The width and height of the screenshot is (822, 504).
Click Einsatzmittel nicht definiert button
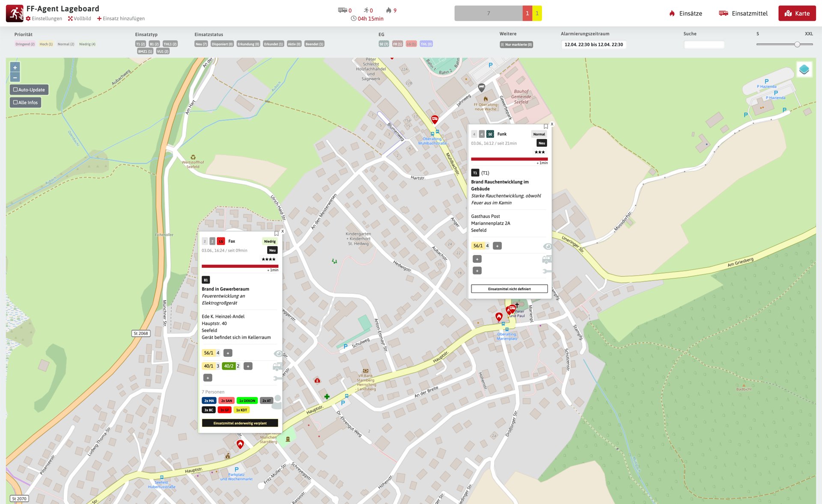pos(509,289)
